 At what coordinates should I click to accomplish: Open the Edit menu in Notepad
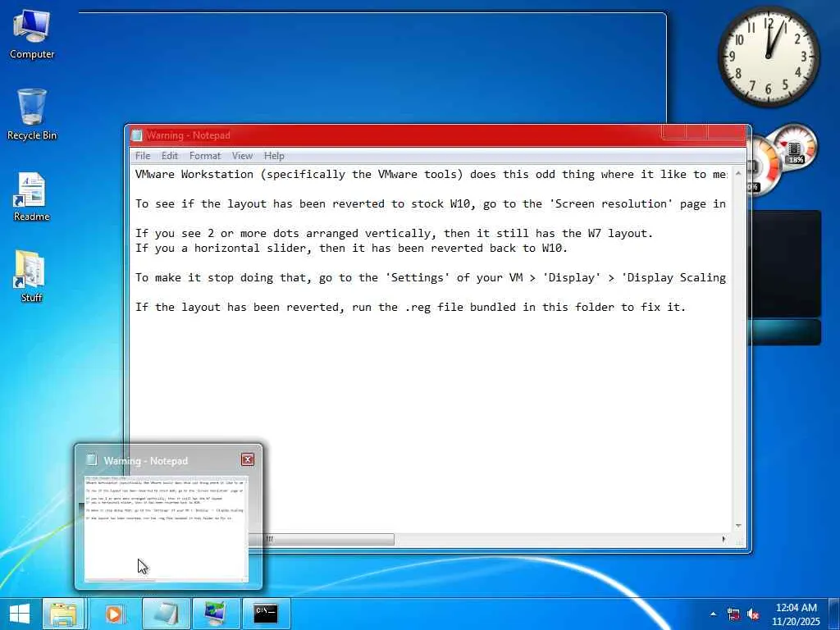[169, 156]
